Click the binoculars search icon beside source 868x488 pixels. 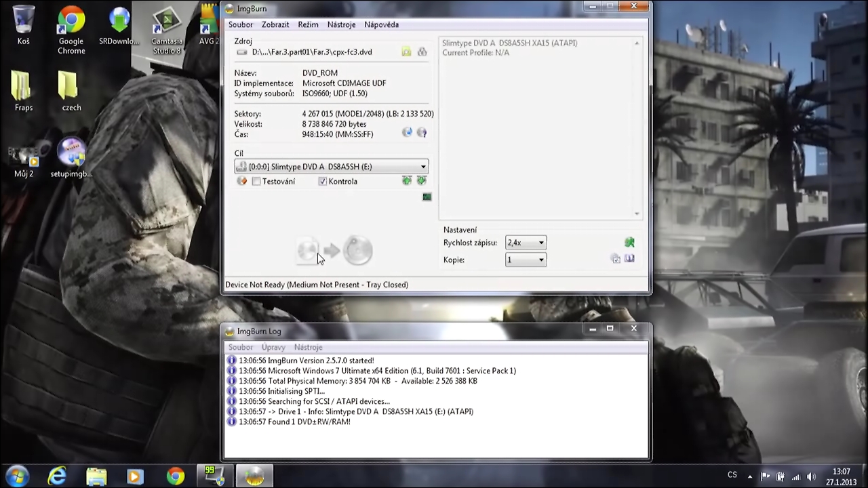(x=422, y=52)
